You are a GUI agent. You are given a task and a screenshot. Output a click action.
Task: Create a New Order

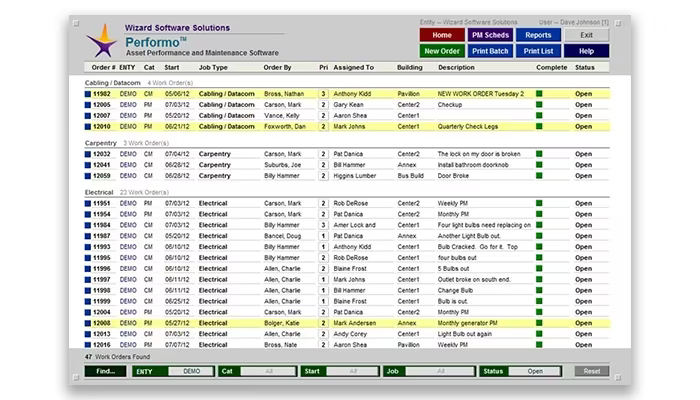click(x=442, y=51)
